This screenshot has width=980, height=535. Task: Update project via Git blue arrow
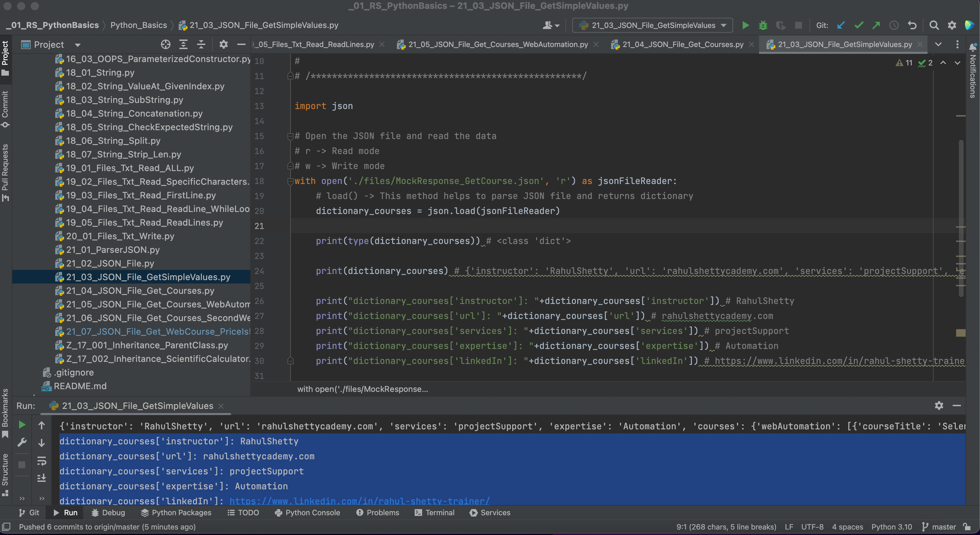pos(841,26)
